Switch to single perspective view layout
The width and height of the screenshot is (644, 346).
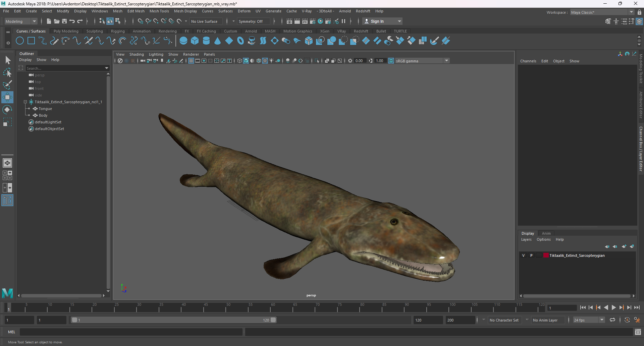(7, 163)
